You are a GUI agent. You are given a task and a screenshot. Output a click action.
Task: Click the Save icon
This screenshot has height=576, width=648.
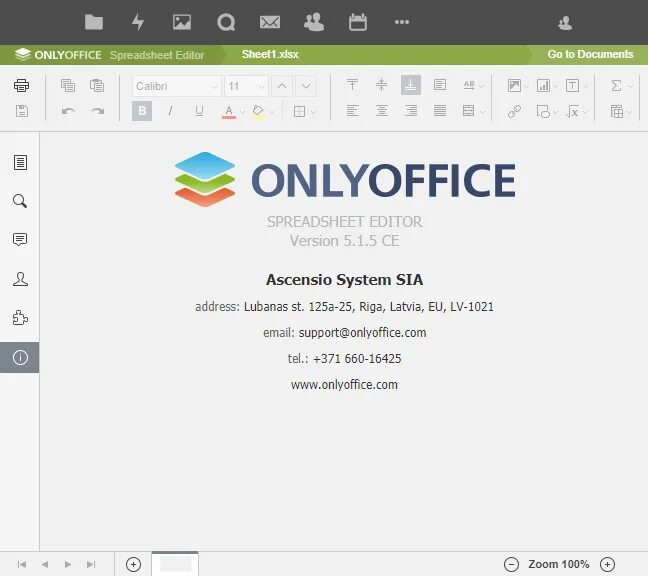[x=21, y=111]
